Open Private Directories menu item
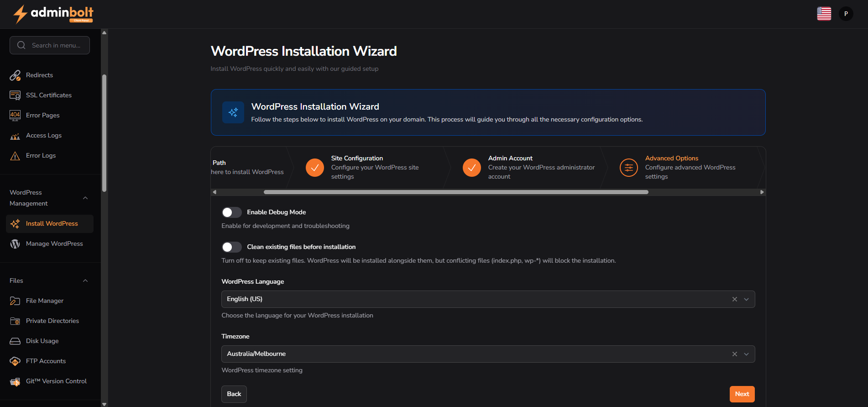 [50, 321]
